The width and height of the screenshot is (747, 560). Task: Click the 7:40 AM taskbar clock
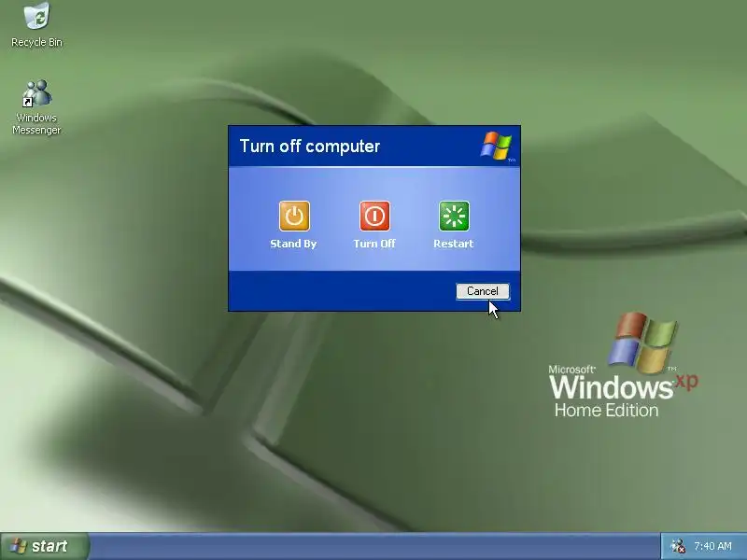[x=712, y=546]
